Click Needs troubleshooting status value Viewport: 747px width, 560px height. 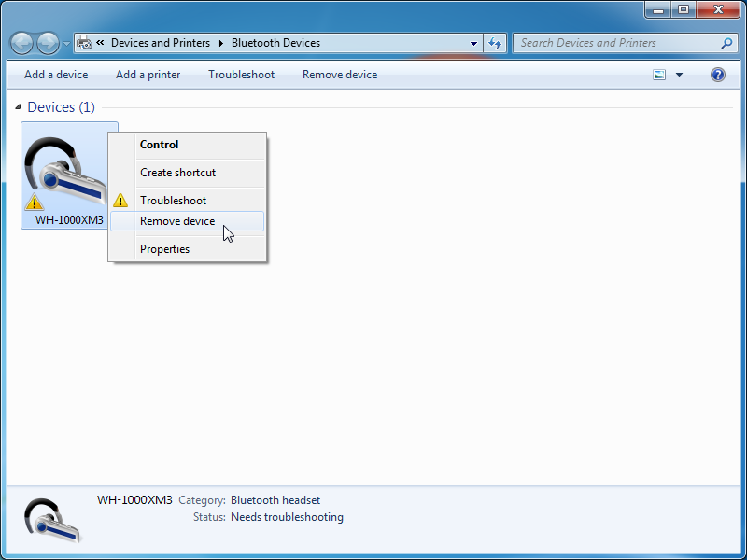click(287, 517)
